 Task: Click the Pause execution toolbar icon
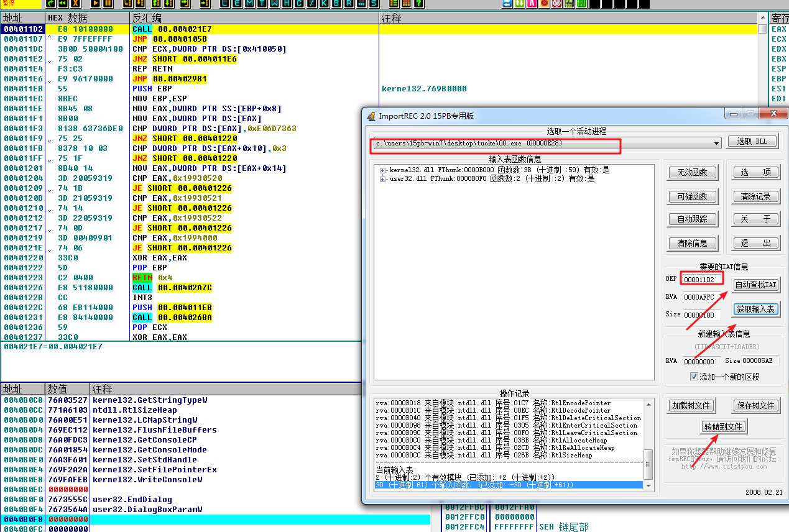point(108,3)
